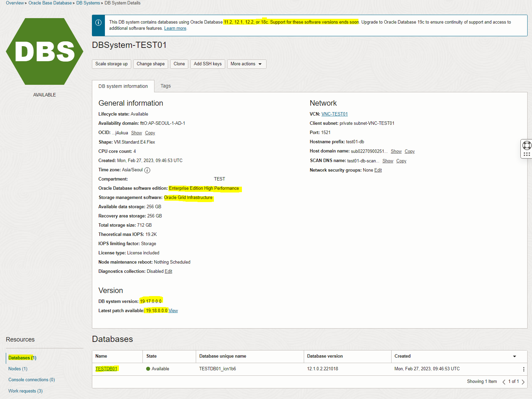Click the DBS hexagon system icon
Viewport: 532px width, 399px height.
tap(44, 51)
